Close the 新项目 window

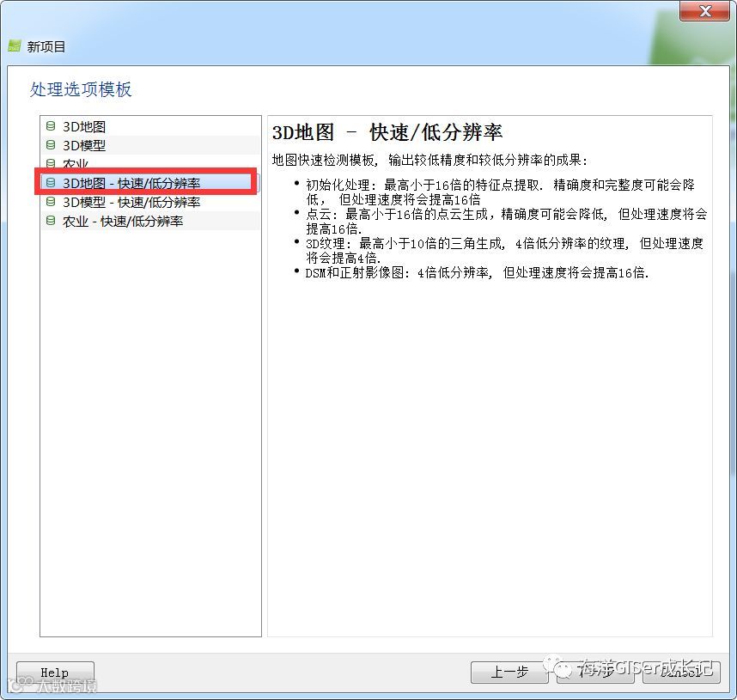704,11
